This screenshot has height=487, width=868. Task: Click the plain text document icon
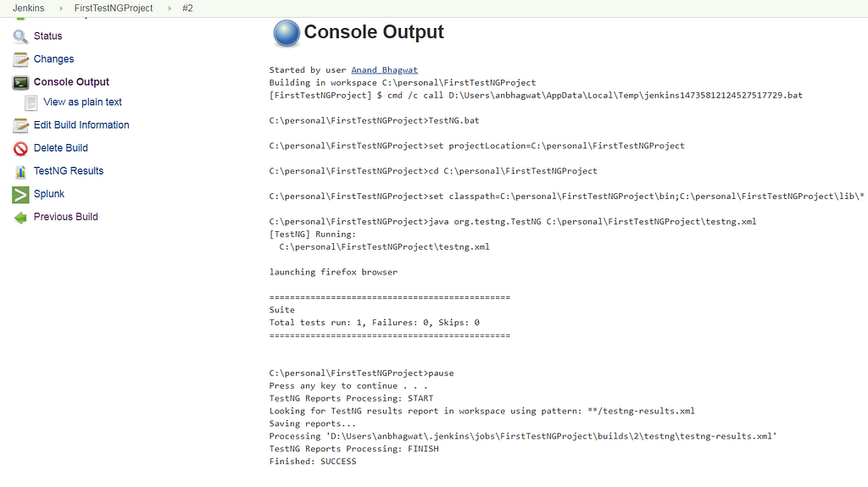[x=31, y=102]
